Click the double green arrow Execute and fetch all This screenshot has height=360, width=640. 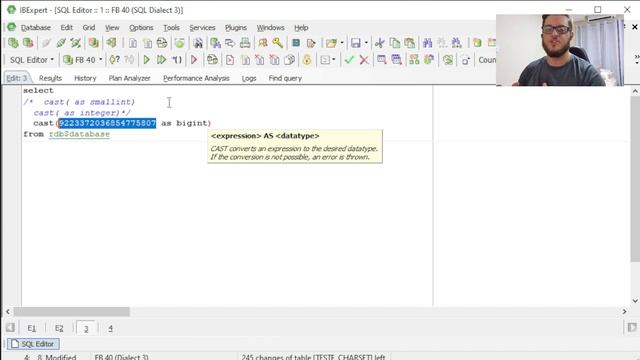[x=161, y=60]
